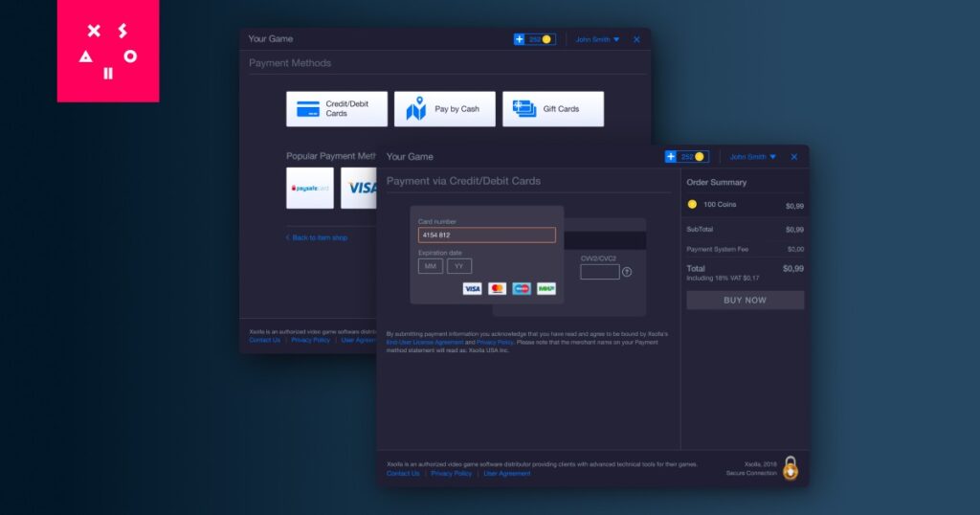Click the BUY NOW button
The width and height of the screenshot is (980, 515).
pyautogui.click(x=745, y=300)
